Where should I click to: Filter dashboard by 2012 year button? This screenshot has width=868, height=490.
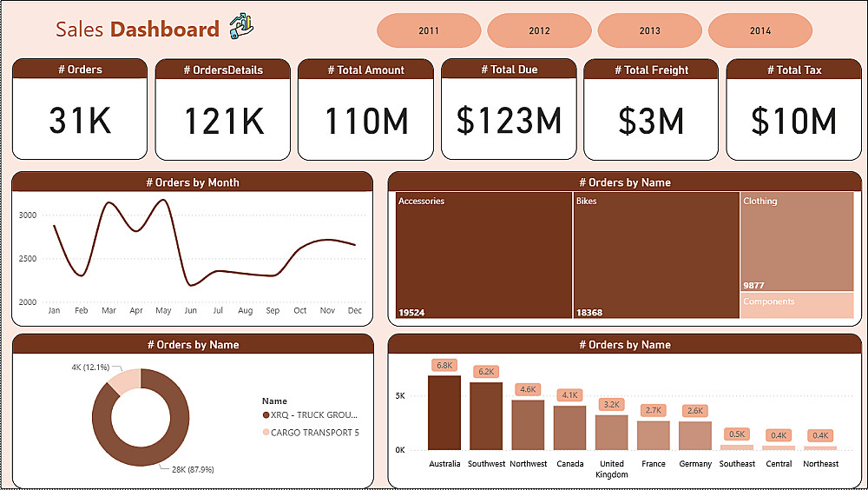click(x=539, y=30)
